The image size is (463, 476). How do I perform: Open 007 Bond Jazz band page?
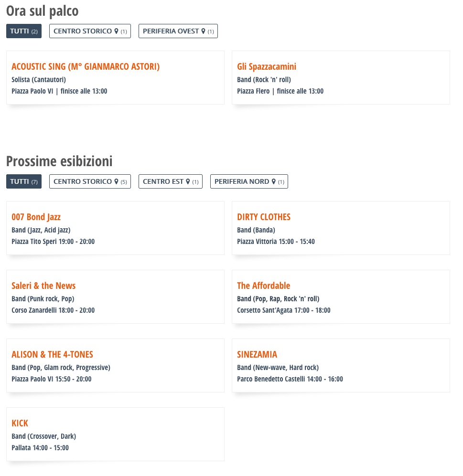click(36, 217)
